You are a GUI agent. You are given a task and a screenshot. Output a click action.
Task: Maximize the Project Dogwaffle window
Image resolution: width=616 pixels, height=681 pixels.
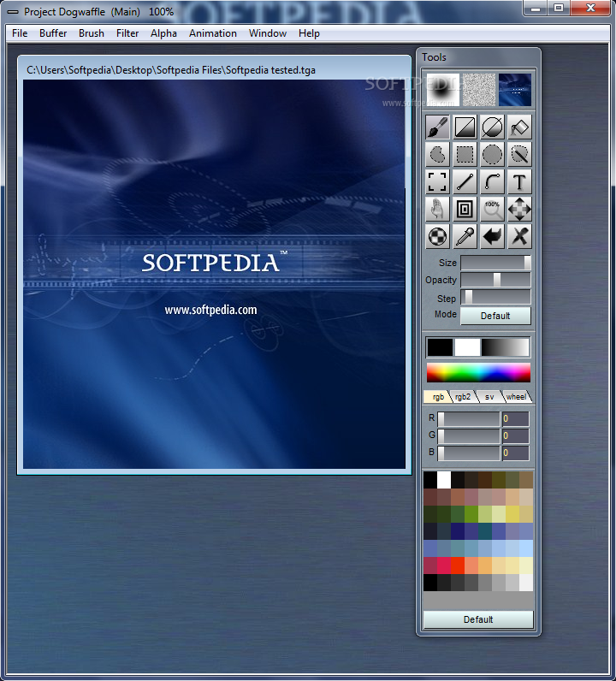coord(559,8)
